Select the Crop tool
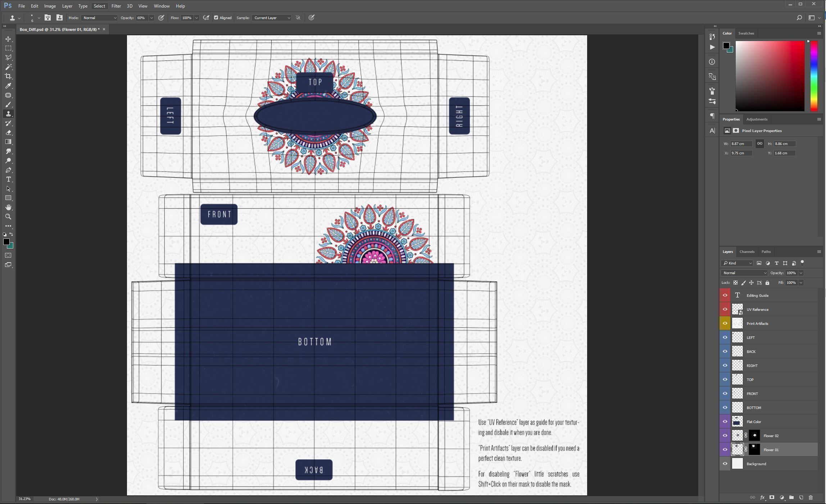 [x=8, y=76]
